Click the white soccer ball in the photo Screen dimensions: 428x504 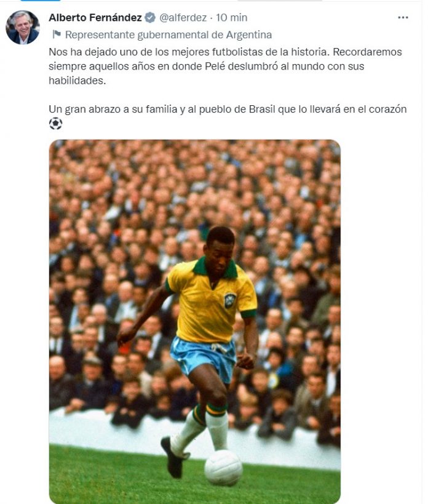click(x=223, y=467)
